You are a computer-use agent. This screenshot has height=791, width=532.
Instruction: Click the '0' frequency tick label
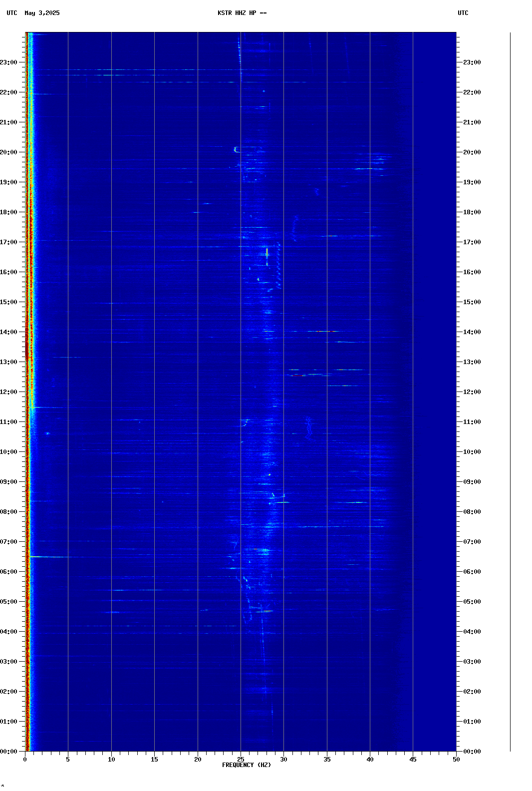pyautogui.click(x=25, y=760)
